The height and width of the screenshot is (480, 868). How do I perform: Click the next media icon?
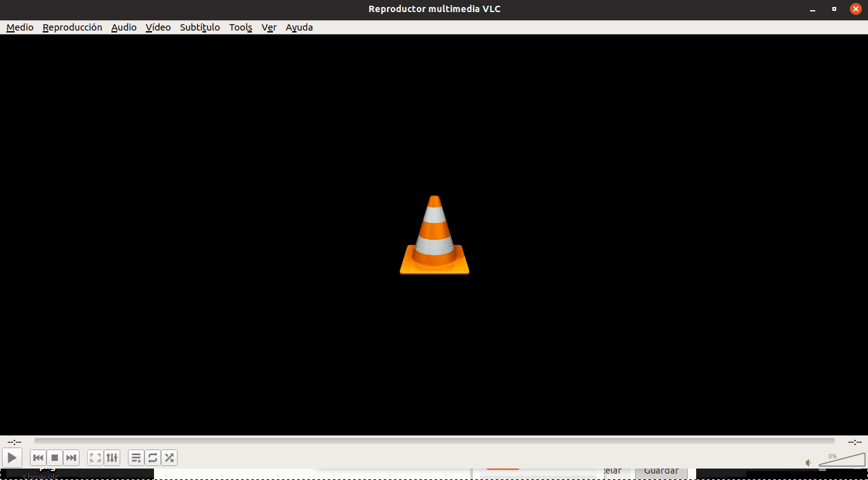(71, 457)
